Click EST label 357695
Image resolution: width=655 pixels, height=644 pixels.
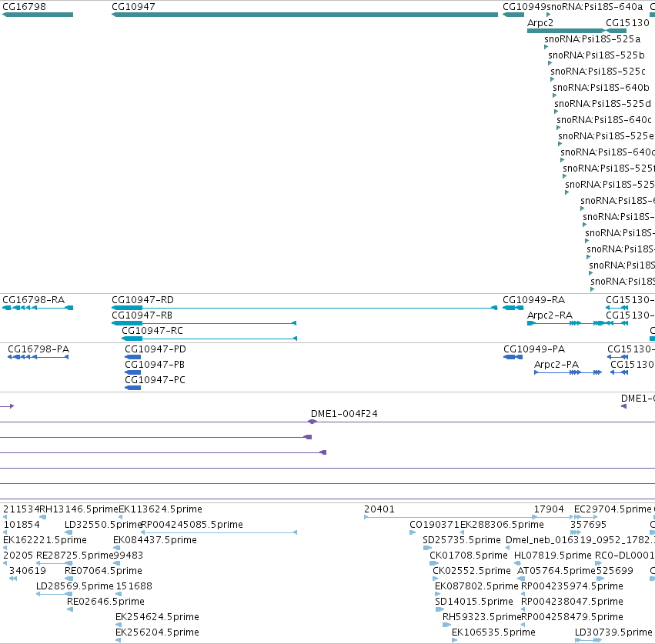(x=588, y=525)
